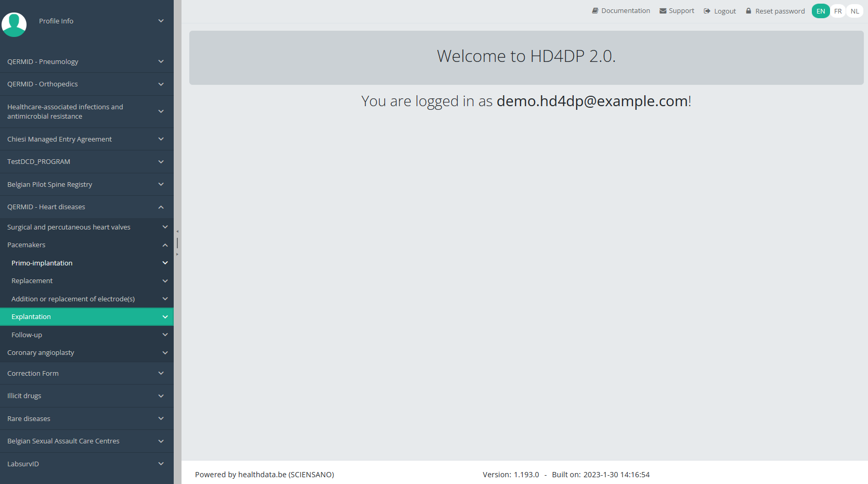Viewport: 868px width, 484px height.
Task: Collapse the QERMID - Heart diseases chevron
Action: tap(161, 207)
